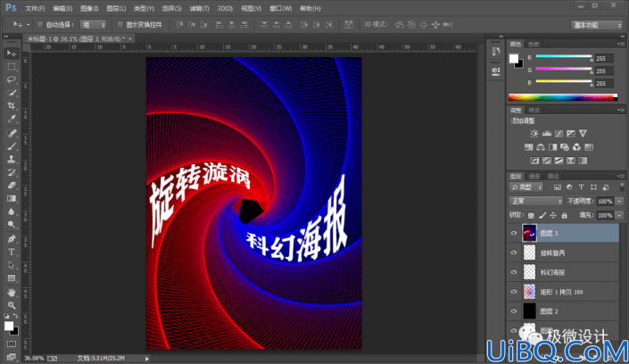The image size is (629, 364).
Task: Hide 图层 3 layer visibility eye
Action: point(514,233)
